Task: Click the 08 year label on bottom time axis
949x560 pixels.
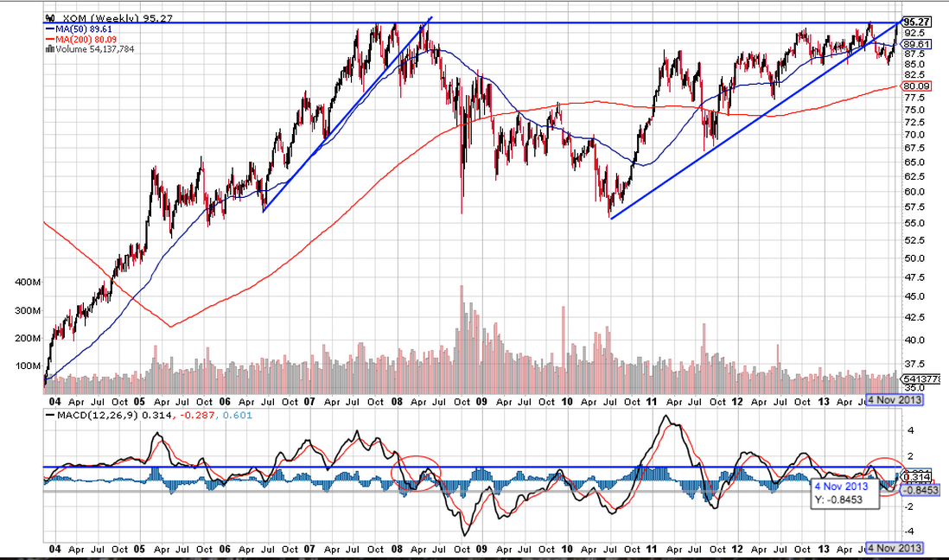Action: pyautogui.click(x=397, y=549)
